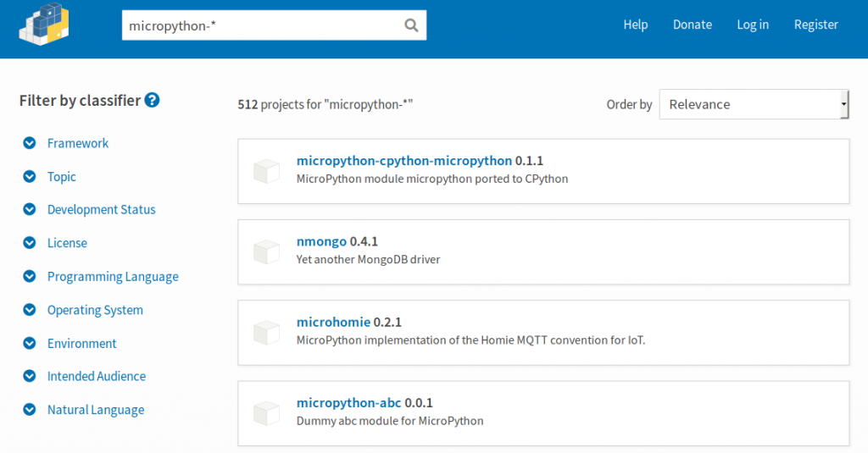Open the nmongo project link
The height and width of the screenshot is (453, 868).
point(321,241)
